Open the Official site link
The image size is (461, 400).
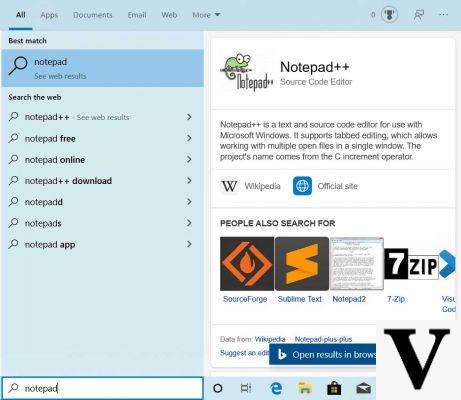(337, 186)
